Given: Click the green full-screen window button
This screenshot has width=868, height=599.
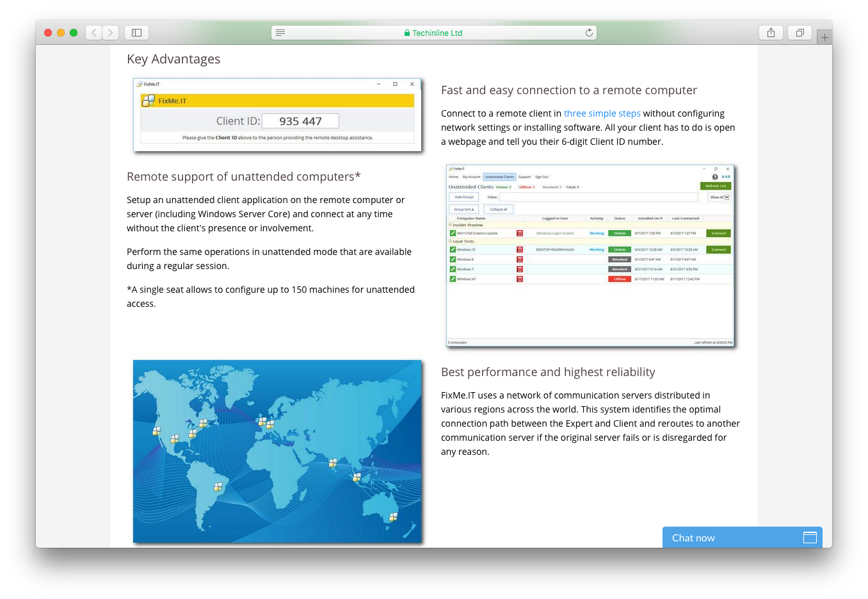Looking at the screenshot, I should (74, 33).
